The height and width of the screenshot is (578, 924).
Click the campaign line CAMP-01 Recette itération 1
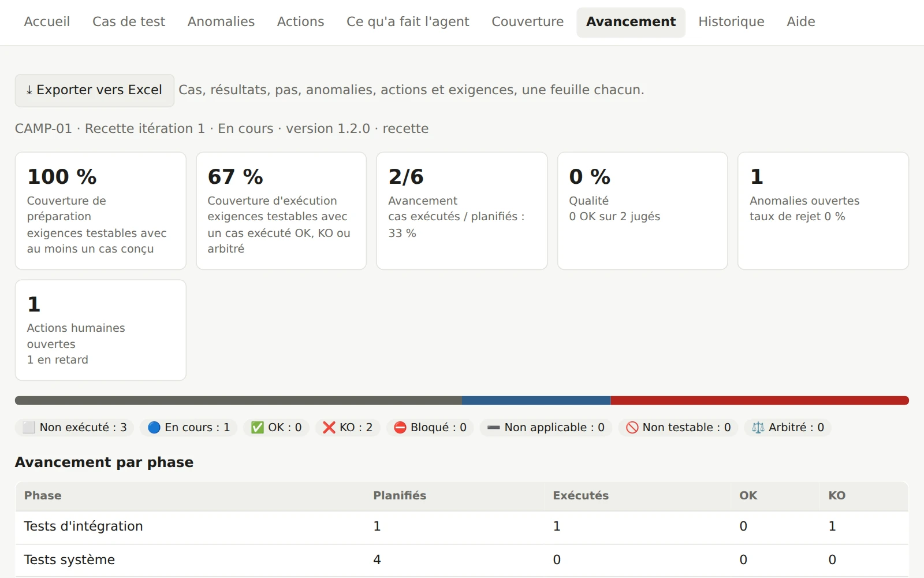(x=222, y=128)
